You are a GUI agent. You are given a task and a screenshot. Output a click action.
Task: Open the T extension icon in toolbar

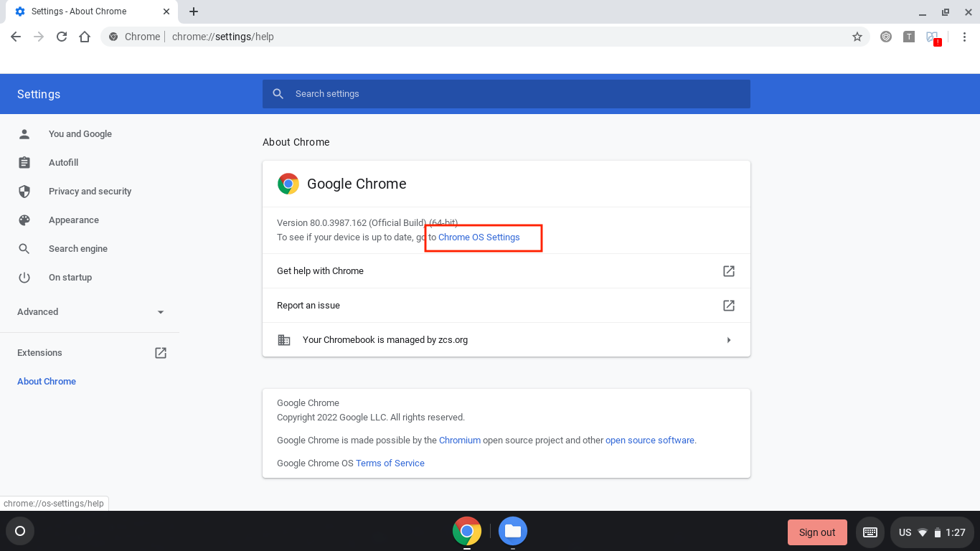click(909, 37)
